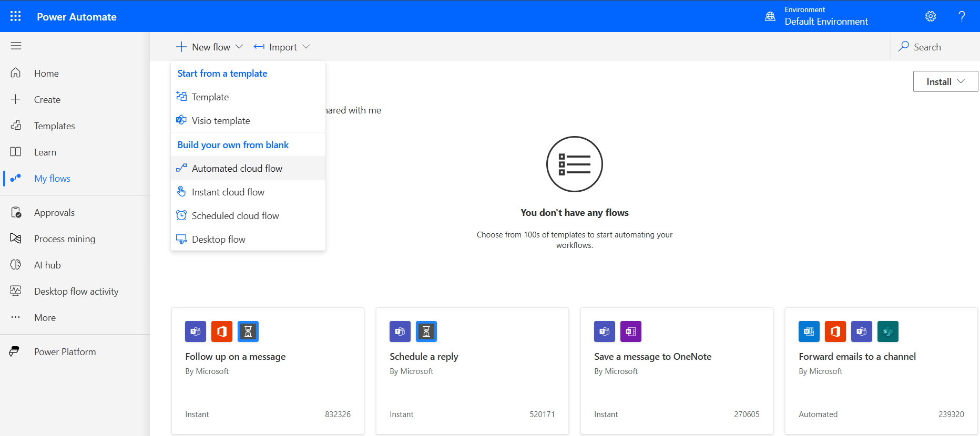Choose Scheduled cloud flow
This screenshot has width=980, height=436.
pos(248,215)
